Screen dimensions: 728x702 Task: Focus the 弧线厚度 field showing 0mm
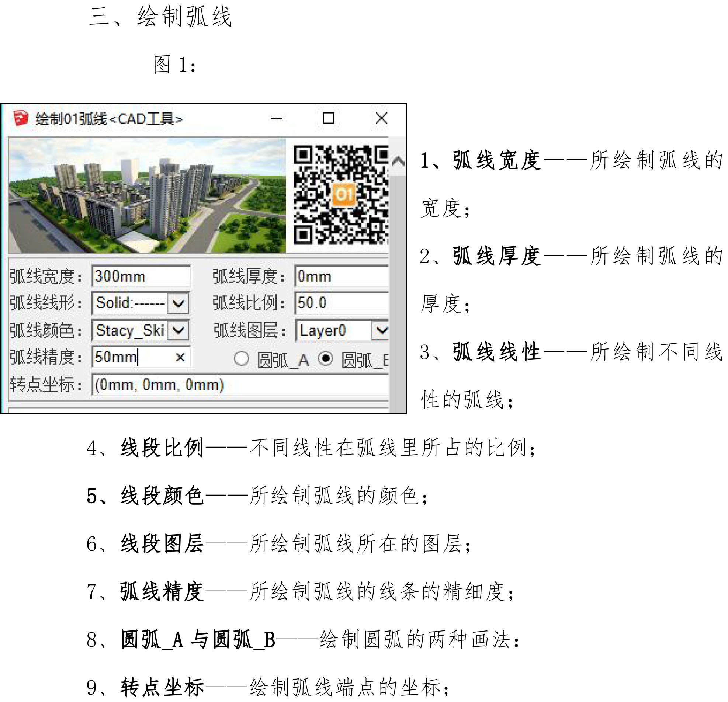pyautogui.click(x=342, y=276)
